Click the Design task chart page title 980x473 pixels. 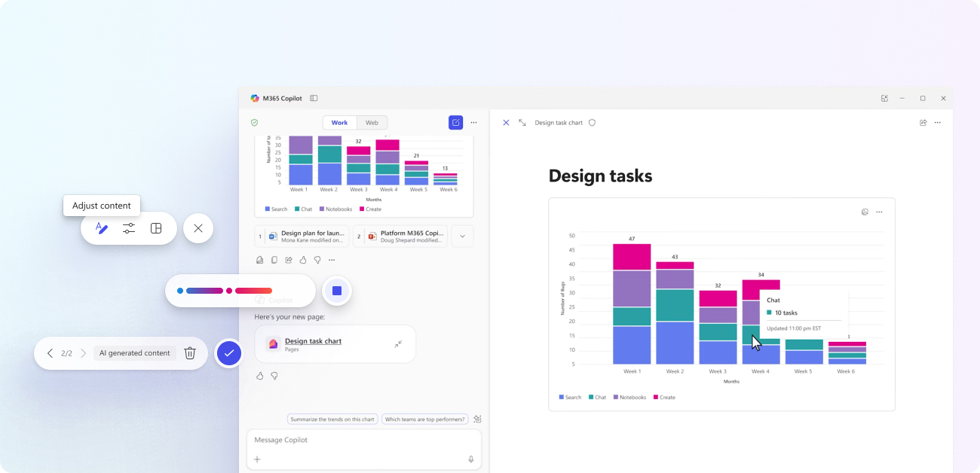click(559, 123)
